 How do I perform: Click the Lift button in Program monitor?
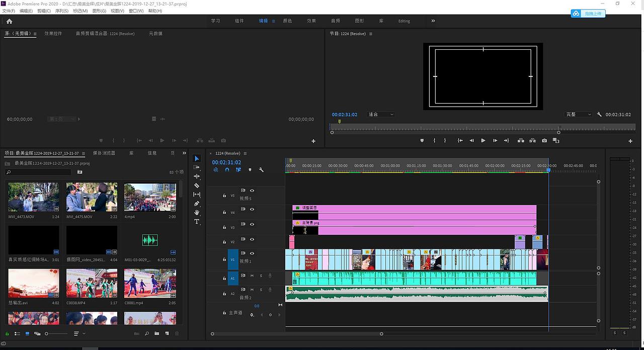(521, 141)
